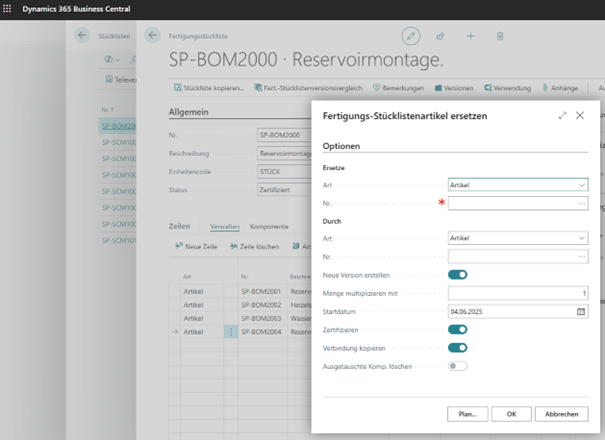Click the Menge multiplizieren mit field
The height and width of the screenshot is (440, 605).
point(518,293)
